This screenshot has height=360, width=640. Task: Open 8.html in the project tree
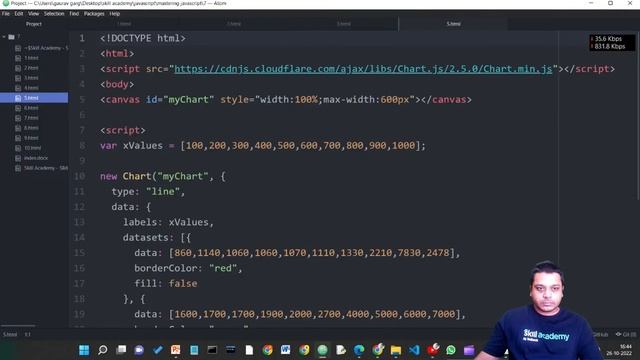(31, 128)
